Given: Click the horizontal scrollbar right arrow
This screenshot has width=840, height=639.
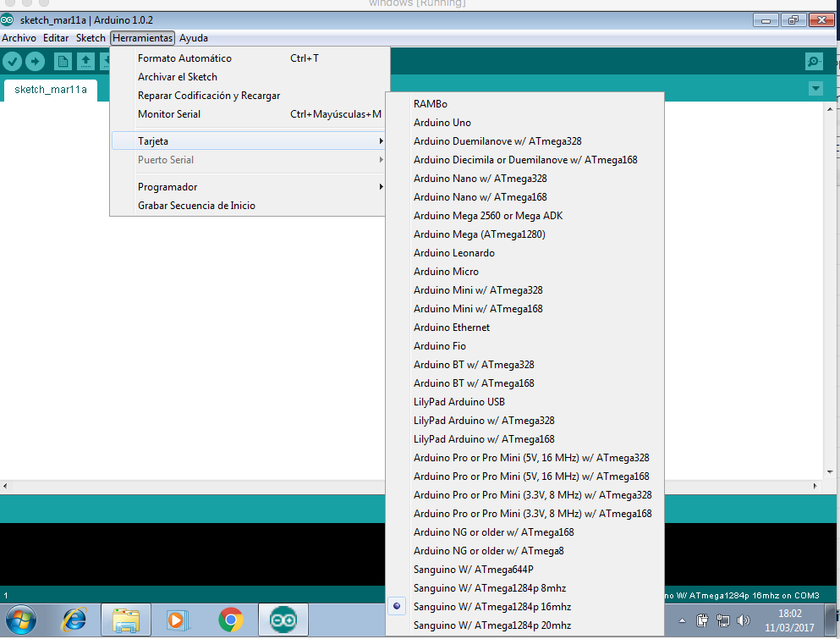Looking at the screenshot, I should 815,486.
